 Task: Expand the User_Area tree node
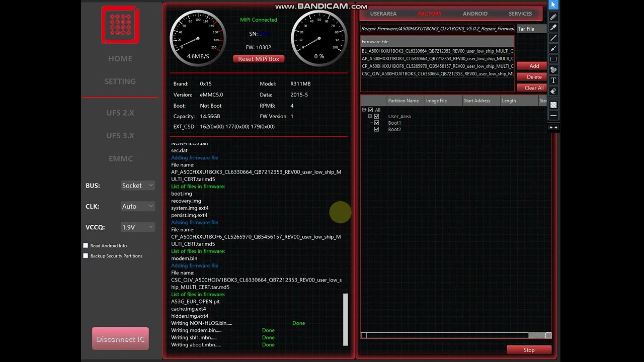point(370,116)
